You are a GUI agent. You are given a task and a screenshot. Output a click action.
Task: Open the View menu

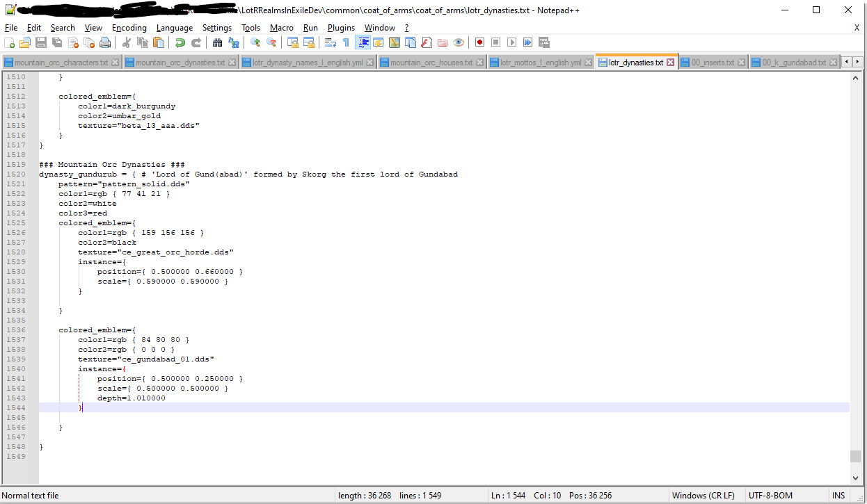[93, 28]
